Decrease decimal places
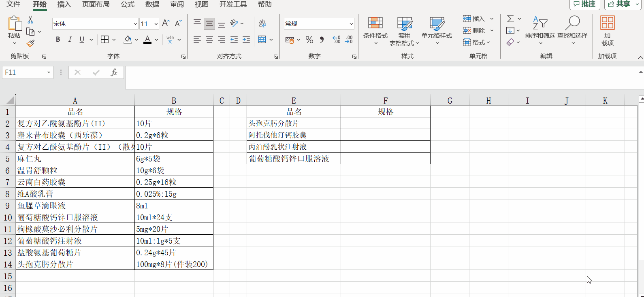The height and width of the screenshot is (297, 644). [x=349, y=39]
